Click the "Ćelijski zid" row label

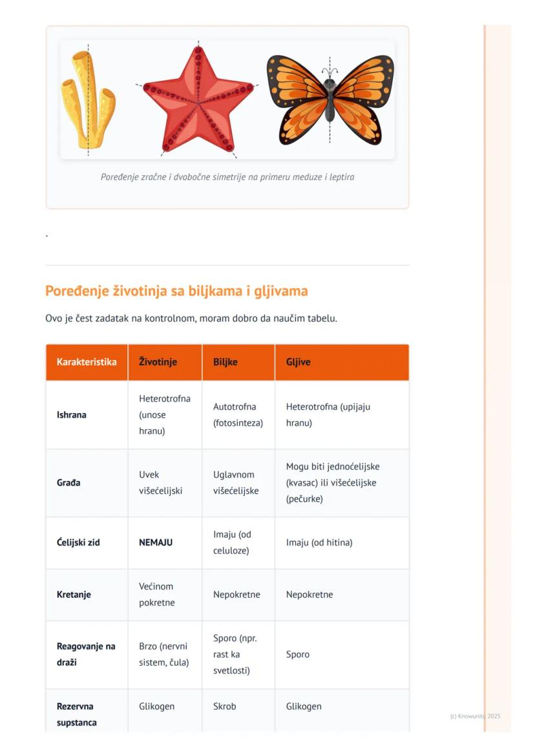click(78, 543)
